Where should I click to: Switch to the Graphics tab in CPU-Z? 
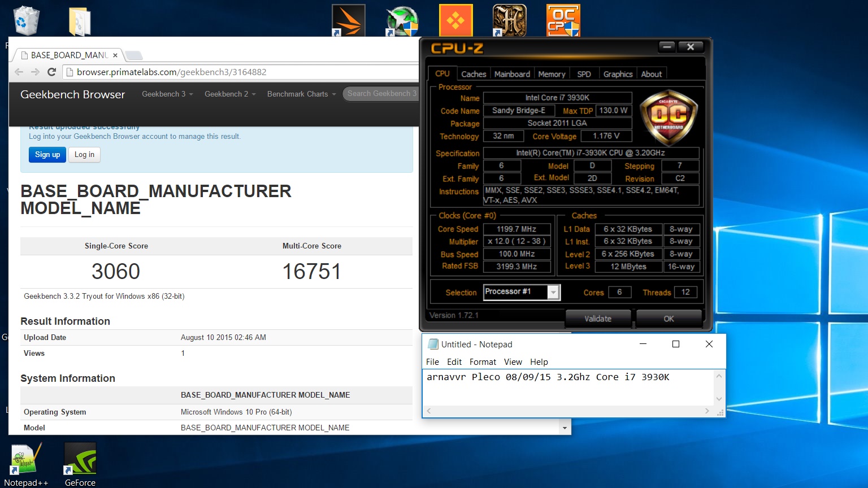coord(618,74)
